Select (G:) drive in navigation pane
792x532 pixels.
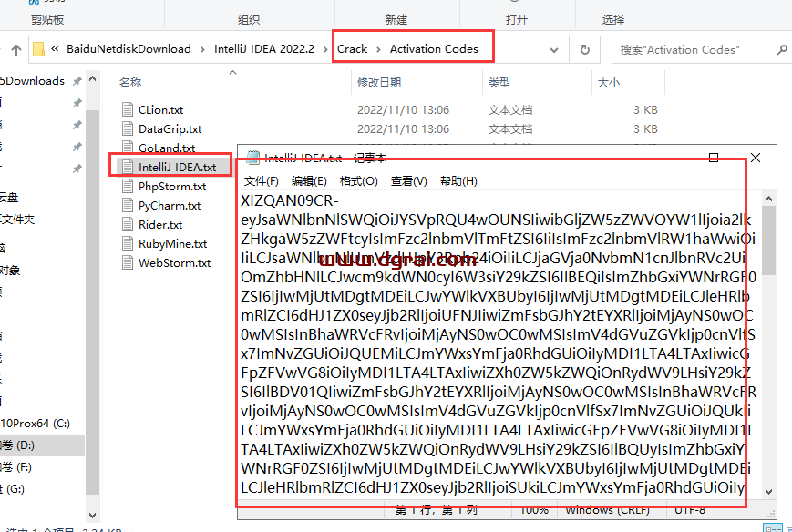coord(12,488)
